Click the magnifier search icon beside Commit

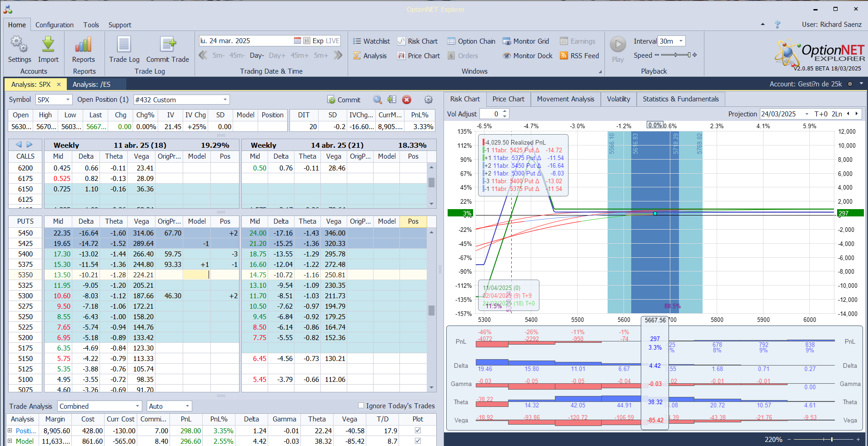(x=377, y=100)
